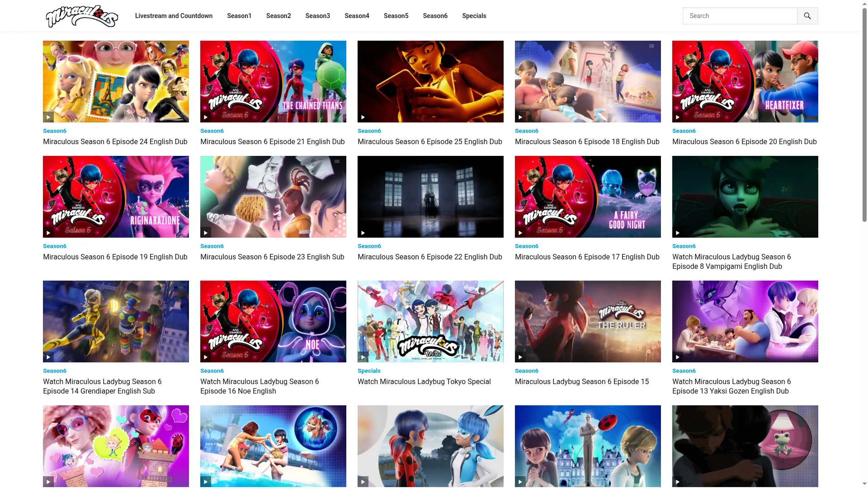Open the green Vampigami thumbnail image
Screen dimensions: 868x488
[x=745, y=197]
